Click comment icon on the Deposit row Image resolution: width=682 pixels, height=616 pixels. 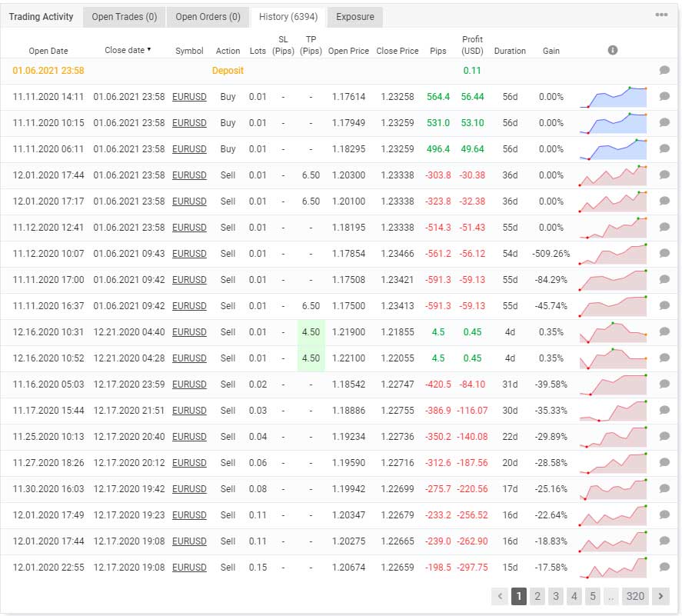point(664,70)
